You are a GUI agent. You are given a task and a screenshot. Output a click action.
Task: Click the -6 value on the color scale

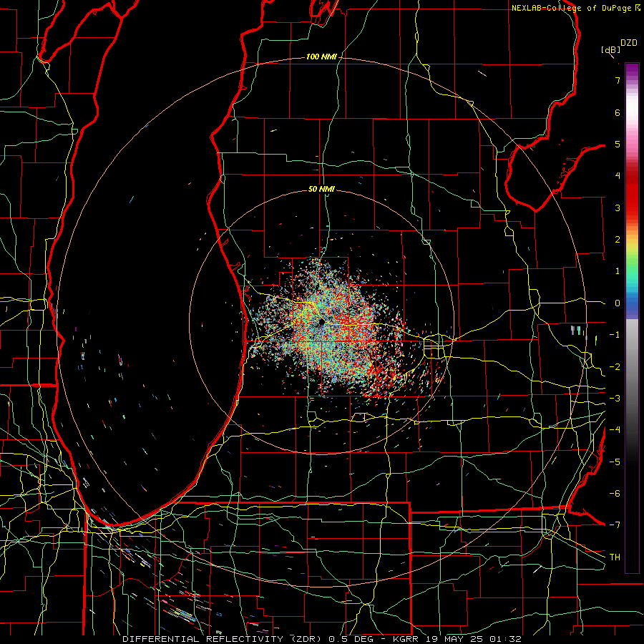[x=615, y=494]
